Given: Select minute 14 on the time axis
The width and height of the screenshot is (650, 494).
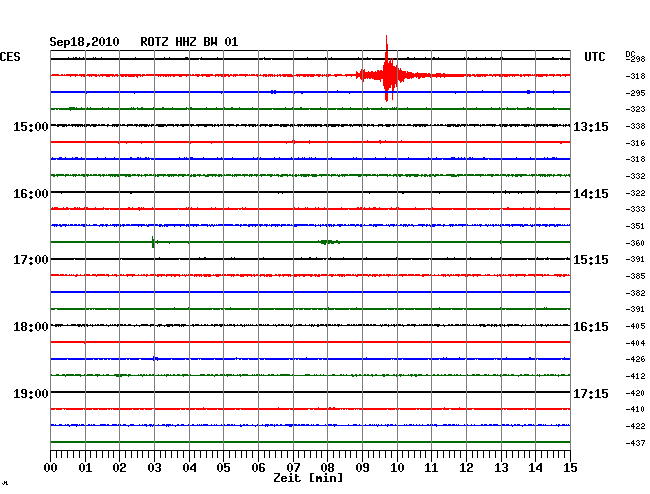Looking at the screenshot, I should pos(535,467).
